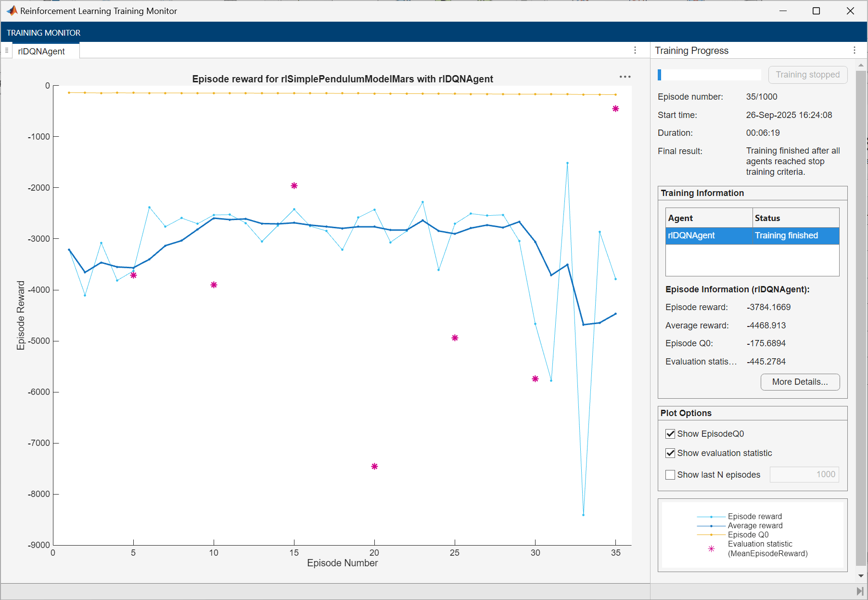868x600 pixels.
Task: Open the document panel handle icon
Action: 7,51
